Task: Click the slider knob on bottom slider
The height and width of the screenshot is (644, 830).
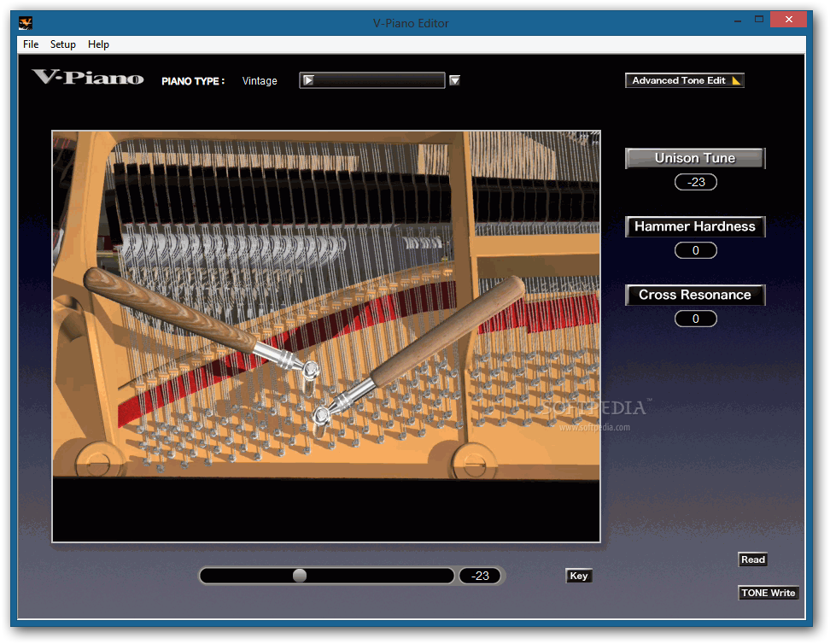Action: coord(300,576)
